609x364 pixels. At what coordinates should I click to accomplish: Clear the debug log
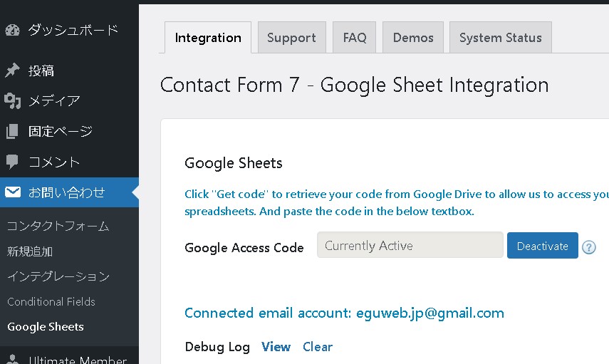tap(317, 347)
